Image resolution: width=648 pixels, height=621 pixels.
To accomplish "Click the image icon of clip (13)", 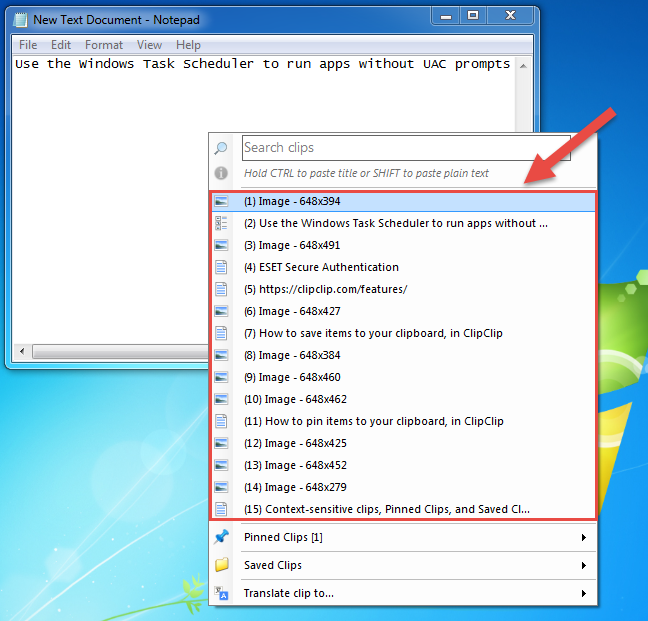I will [x=221, y=465].
